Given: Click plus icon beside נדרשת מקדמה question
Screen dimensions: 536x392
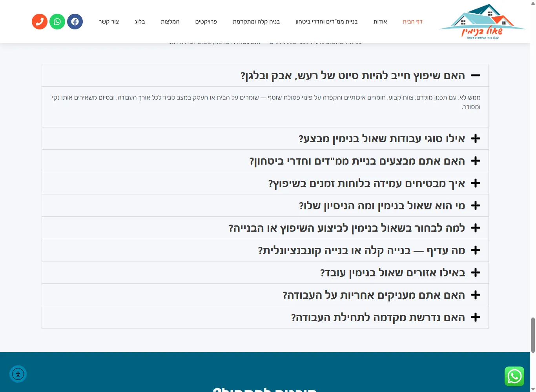Looking at the screenshot, I should coord(476,317).
